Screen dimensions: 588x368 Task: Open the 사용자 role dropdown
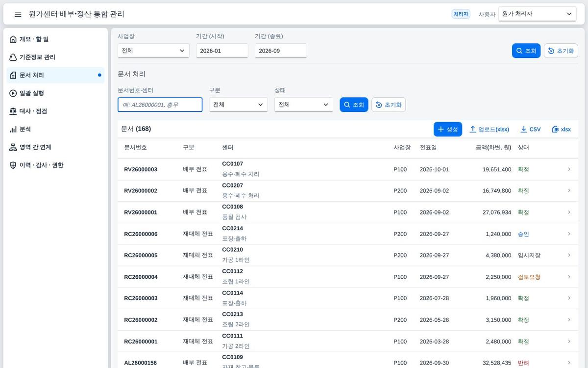pyautogui.click(x=537, y=14)
